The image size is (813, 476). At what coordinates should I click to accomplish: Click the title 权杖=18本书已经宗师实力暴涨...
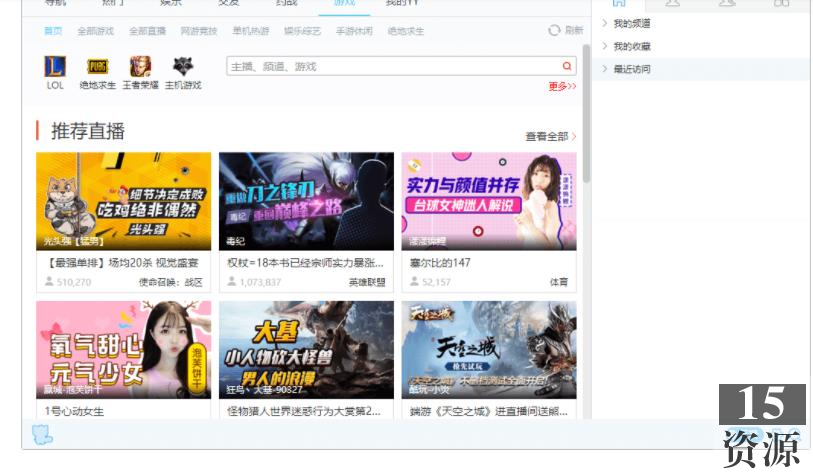[305, 263]
